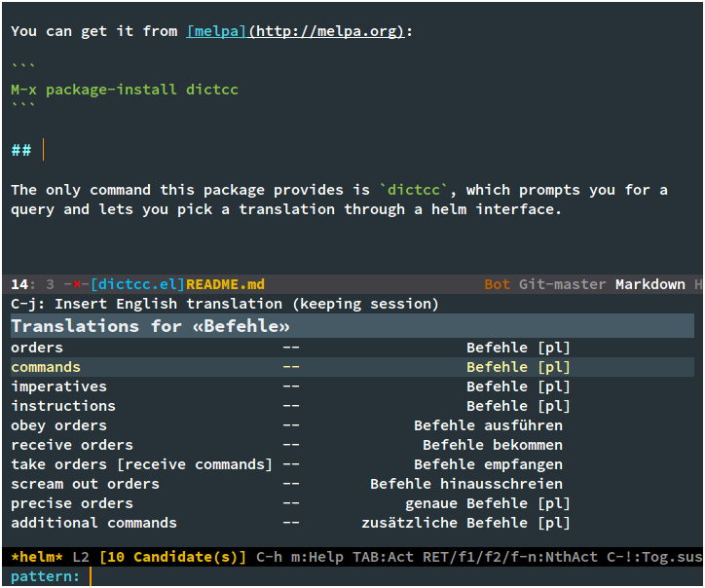Select the 'scream out orders' row
Screen dimensions: 705x588
352,484
